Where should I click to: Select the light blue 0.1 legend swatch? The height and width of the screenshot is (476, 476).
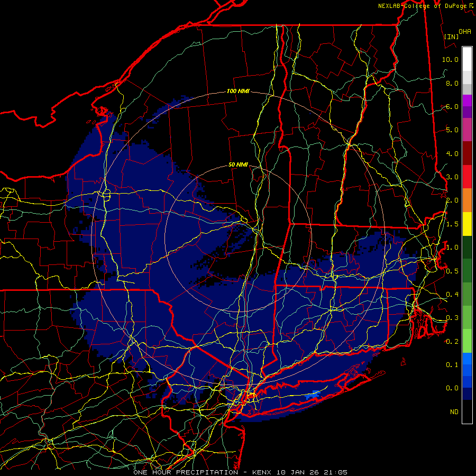467,359
